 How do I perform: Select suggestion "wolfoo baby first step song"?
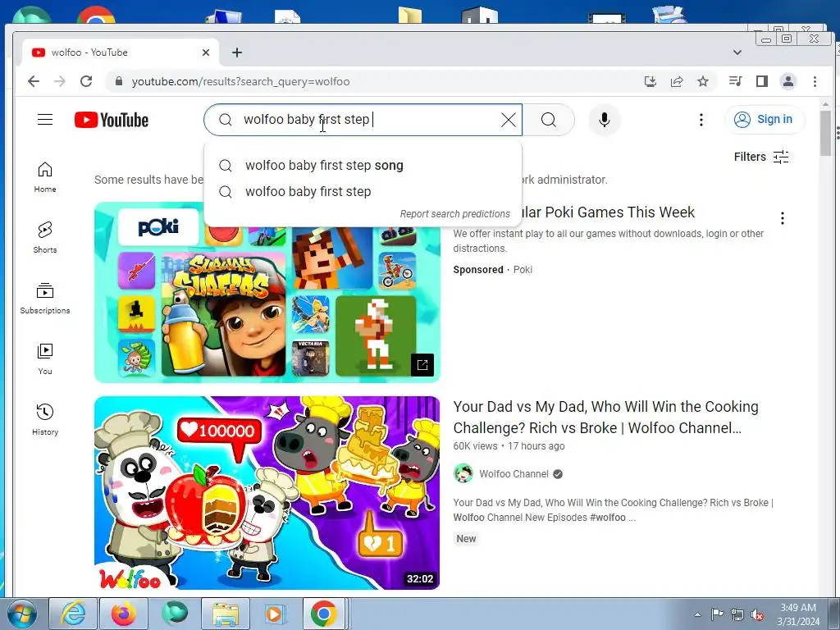[x=363, y=166]
